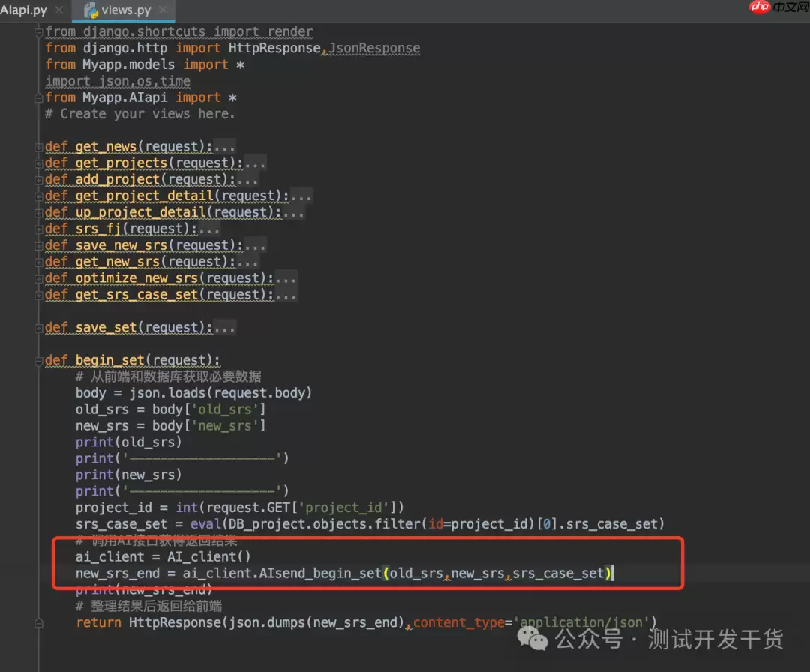Expand the save_set function fold marker

click(x=38, y=328)
